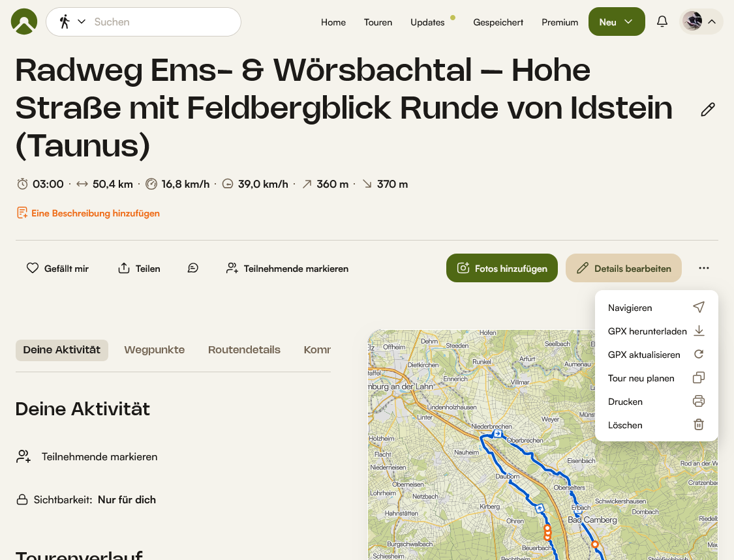Image resolution: width=734 pixels, height=560 pixels.
Task: Click the 39,0 km/h max speed stat
Action: click(254, 184)
